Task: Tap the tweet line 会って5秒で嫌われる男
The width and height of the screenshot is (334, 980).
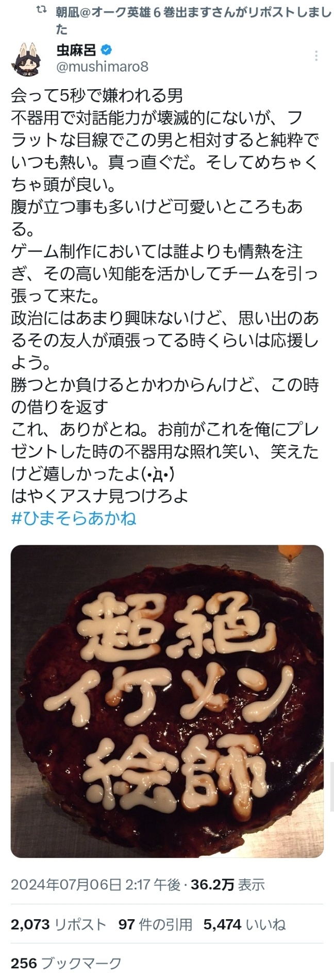Action: tap(97, 95)
